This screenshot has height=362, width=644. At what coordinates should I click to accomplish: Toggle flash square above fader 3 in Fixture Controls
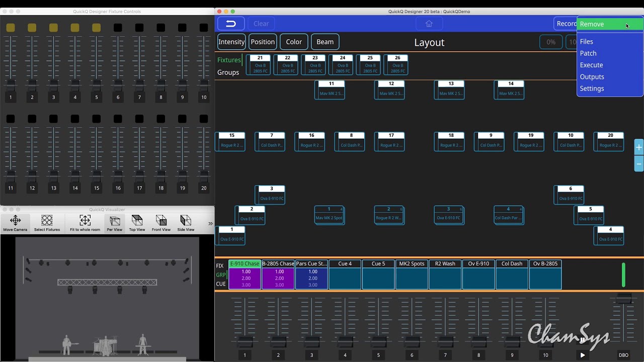pyautogui.click(x=53, y=28)
